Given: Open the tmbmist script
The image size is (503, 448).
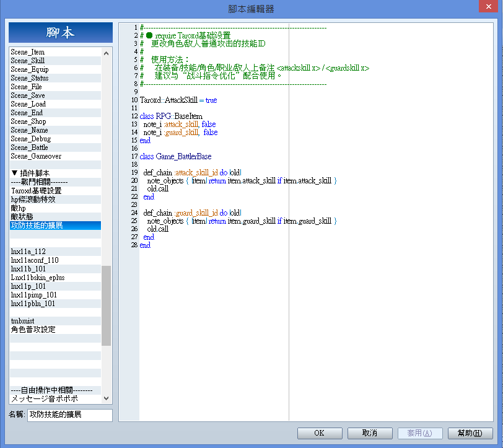Looking at the screenshot, I should point(56,320).
